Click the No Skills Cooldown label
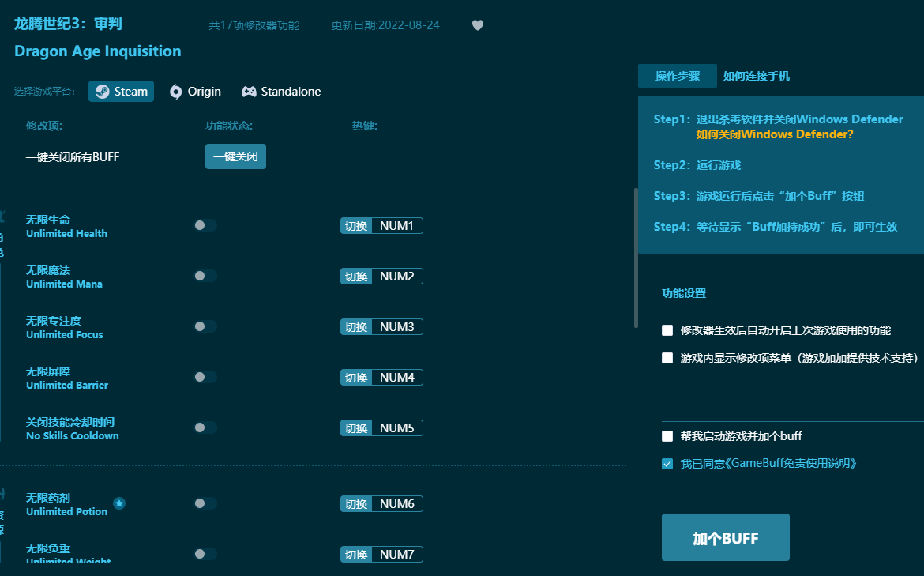Screen dimensions: 924x576 [73, 435]
